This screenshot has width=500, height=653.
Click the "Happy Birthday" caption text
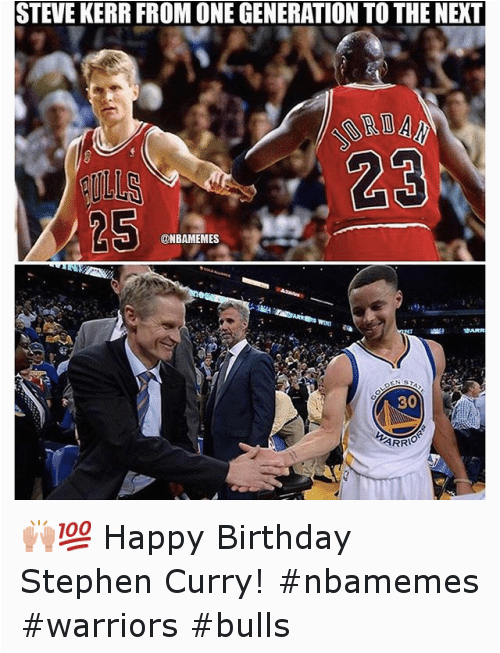[x=227, y=538]
